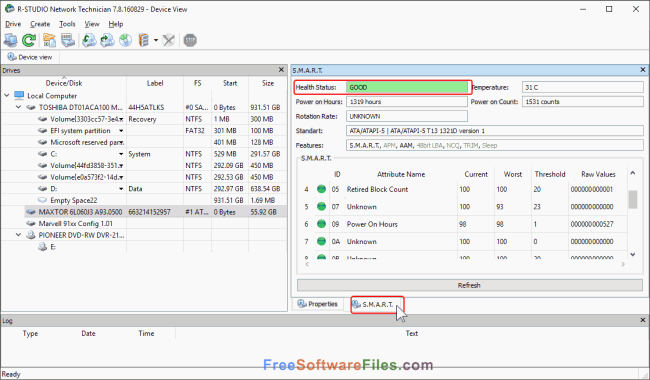Switch to the Properties tab
The height and width of the screenshot is (380, 650).
(x=318, y=304)
